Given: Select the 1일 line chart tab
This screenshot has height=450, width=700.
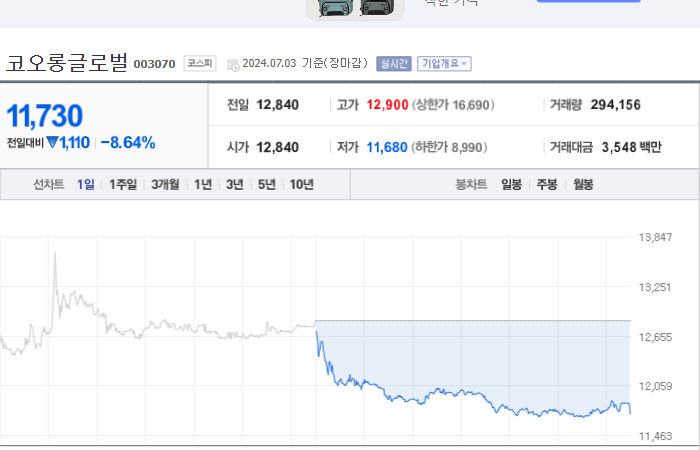Looking at the screenshot, I should [86, 184].
